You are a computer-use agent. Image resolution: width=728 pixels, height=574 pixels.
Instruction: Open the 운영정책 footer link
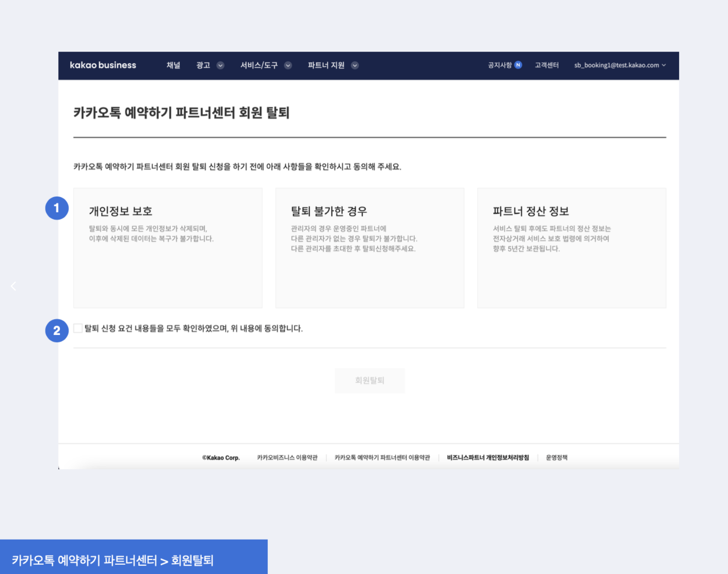[556, 458]
